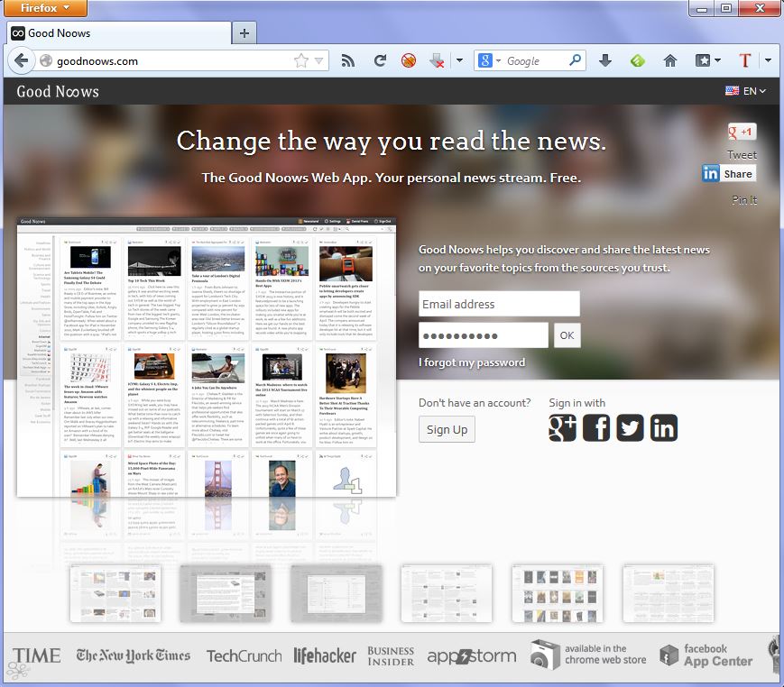The width and height of the screenshot is (784, 687).
Task: Click the red T toolbar icon
Action: click(x=745, y=61)
